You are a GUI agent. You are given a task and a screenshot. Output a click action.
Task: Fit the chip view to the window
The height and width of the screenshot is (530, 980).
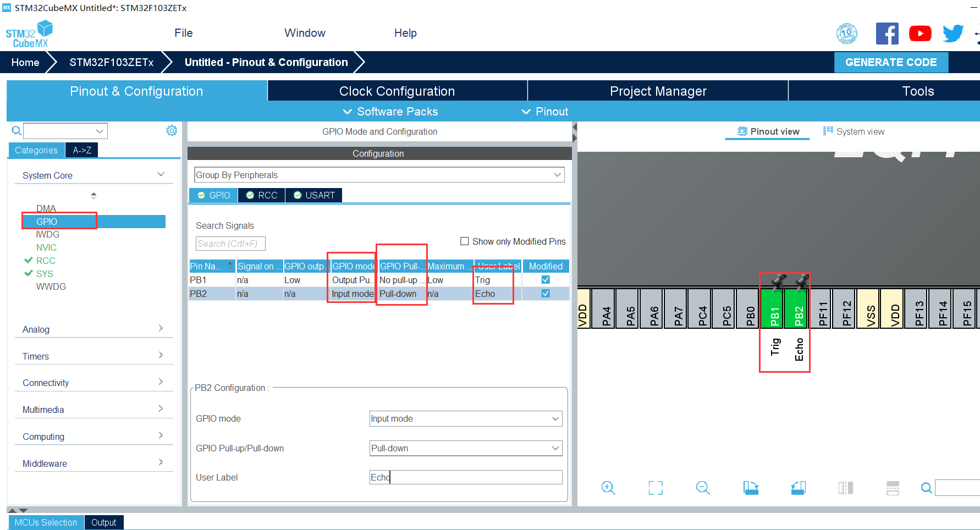pyautogui.click(x=656, y=488)
